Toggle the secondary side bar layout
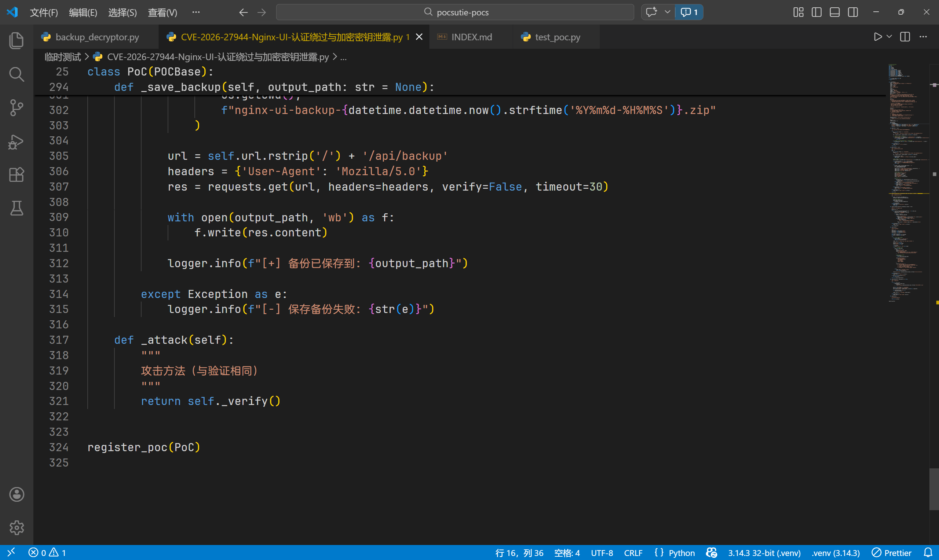 click(x=852, y=12)
